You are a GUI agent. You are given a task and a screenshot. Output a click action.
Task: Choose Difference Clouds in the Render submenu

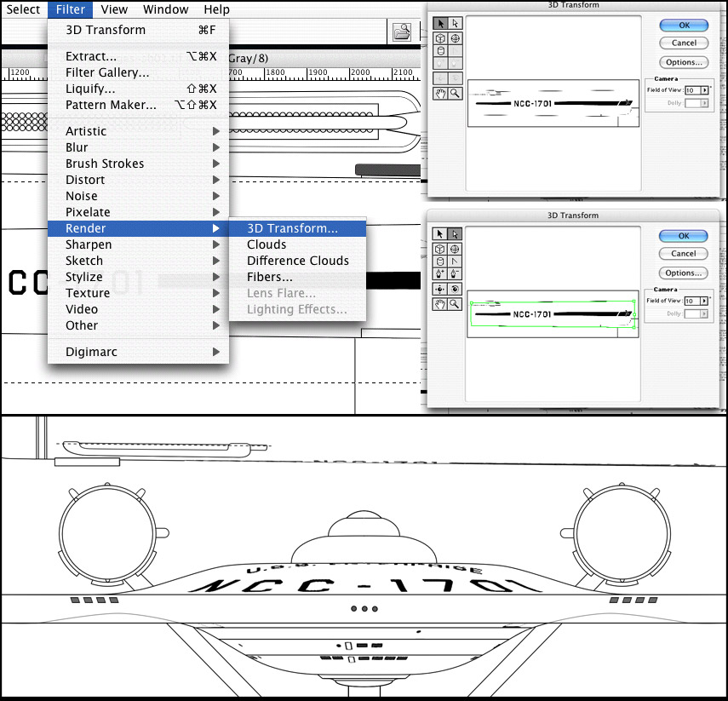(298, 261)
